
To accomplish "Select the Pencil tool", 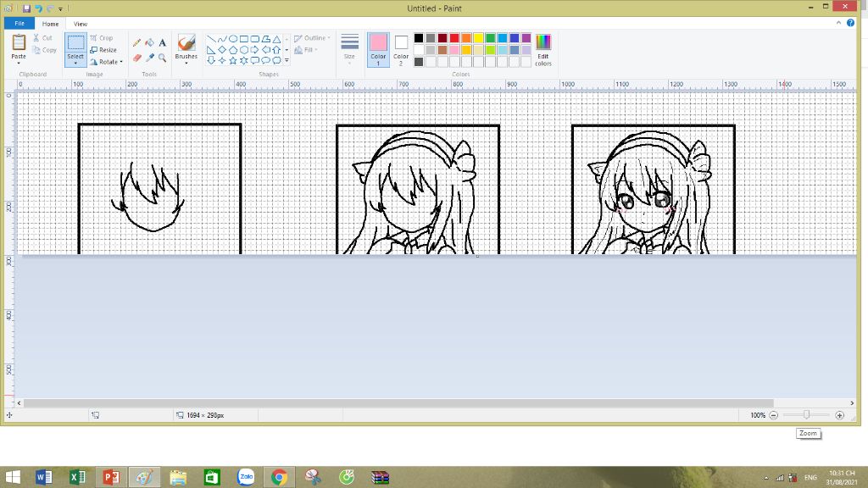I will 136,42.
